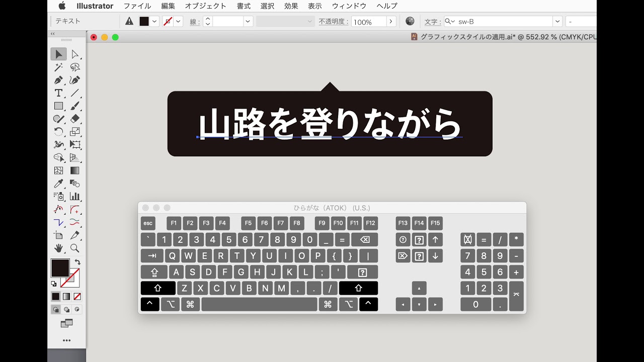Set paint mode to solid Color
Screen dimensions: 644x362
pyautogui.click(x=56, y=297)
